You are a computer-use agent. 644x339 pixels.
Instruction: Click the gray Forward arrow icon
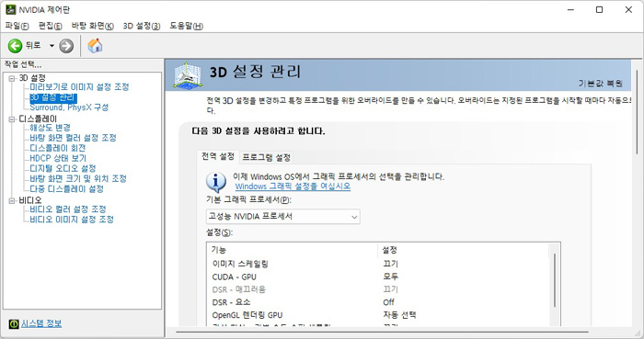66,46
